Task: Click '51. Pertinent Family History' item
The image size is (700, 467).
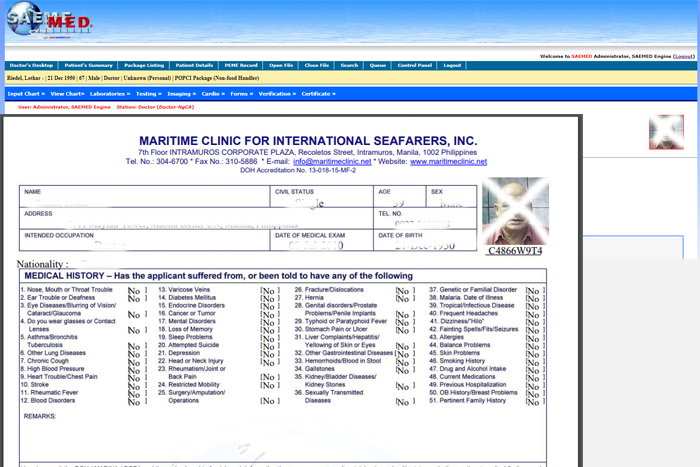Action: 467,400
